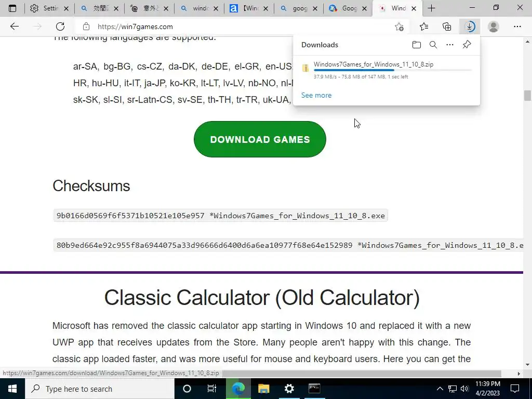
Task: Open Edge Settings and more menu
Action: tap(517, 26)
